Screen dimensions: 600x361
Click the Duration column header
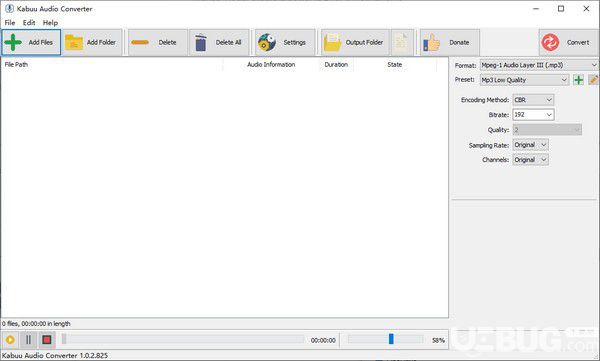[x=336, y=64]
